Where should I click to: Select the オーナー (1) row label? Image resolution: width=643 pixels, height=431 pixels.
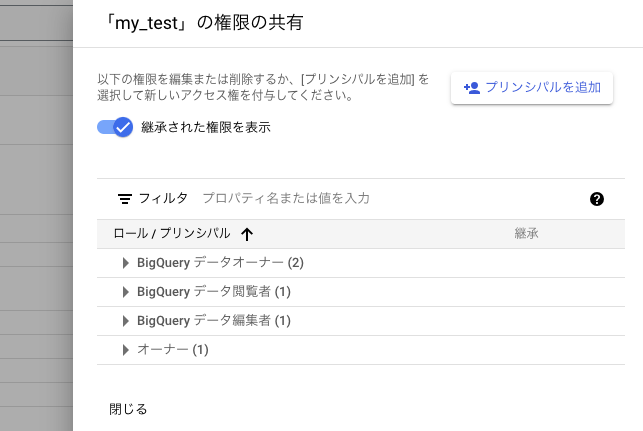173,349
